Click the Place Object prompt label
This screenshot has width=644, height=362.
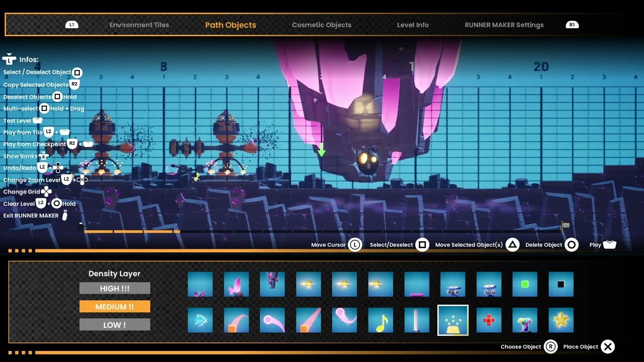[581, 346]
